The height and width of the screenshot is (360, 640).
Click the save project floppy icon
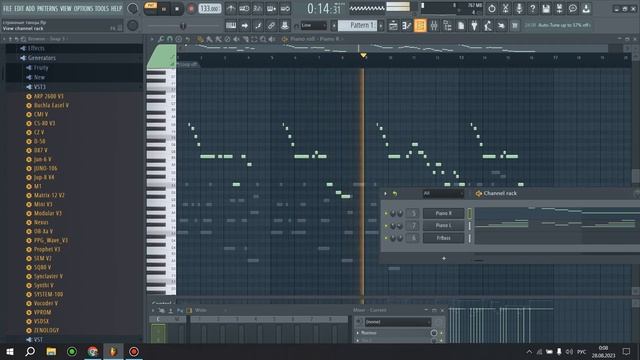546,9
